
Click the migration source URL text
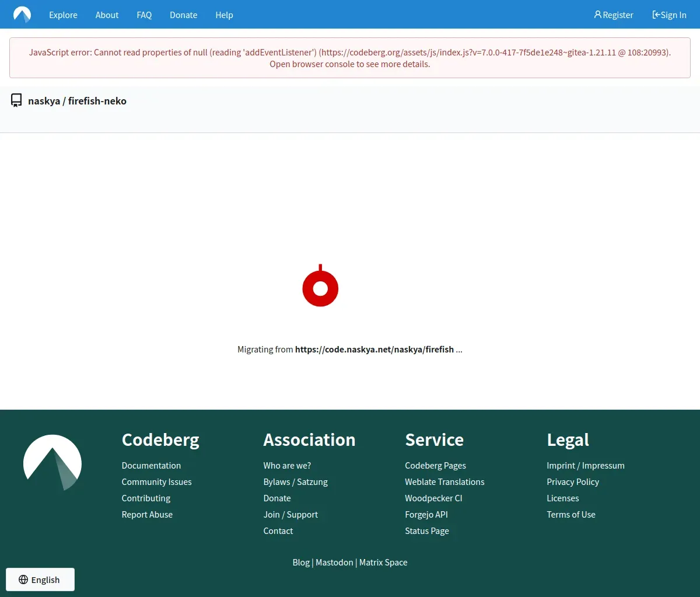[x=374, y=350]
